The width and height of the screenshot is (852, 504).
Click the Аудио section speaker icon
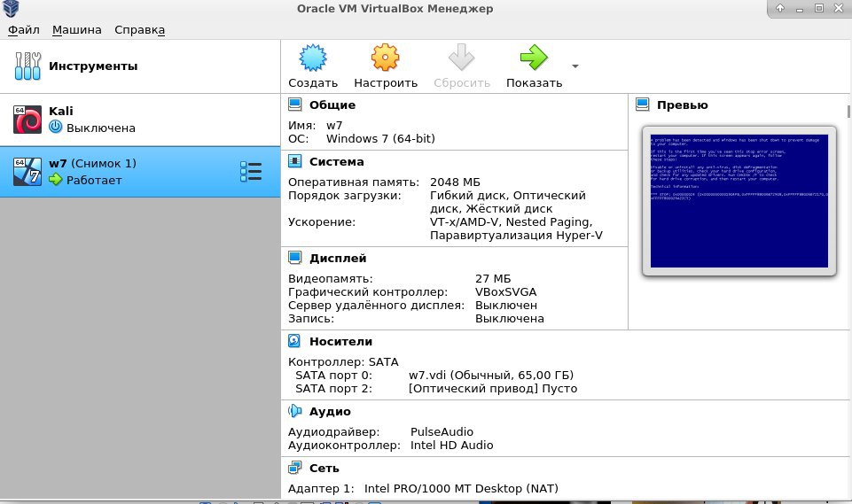tap(294, 411)
